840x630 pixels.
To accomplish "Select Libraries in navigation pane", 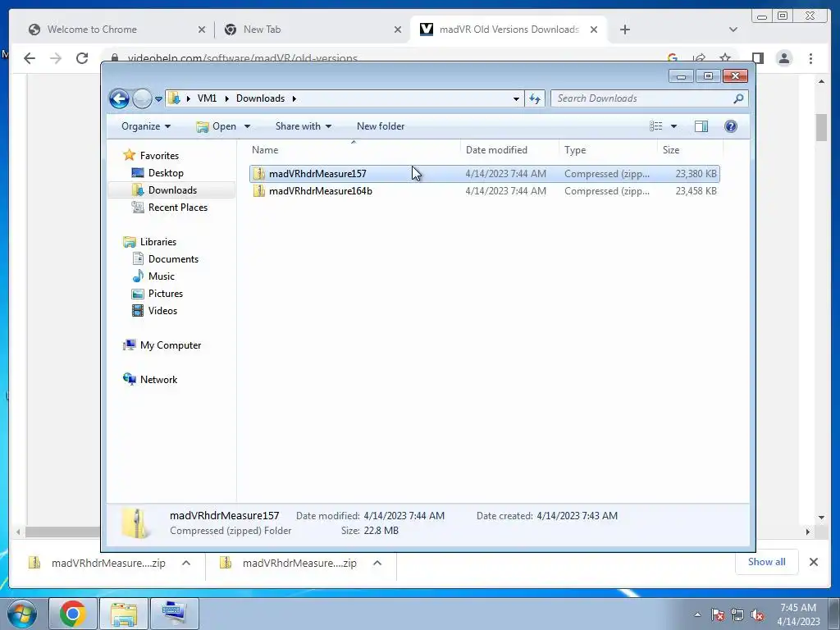I will (158, 242).
